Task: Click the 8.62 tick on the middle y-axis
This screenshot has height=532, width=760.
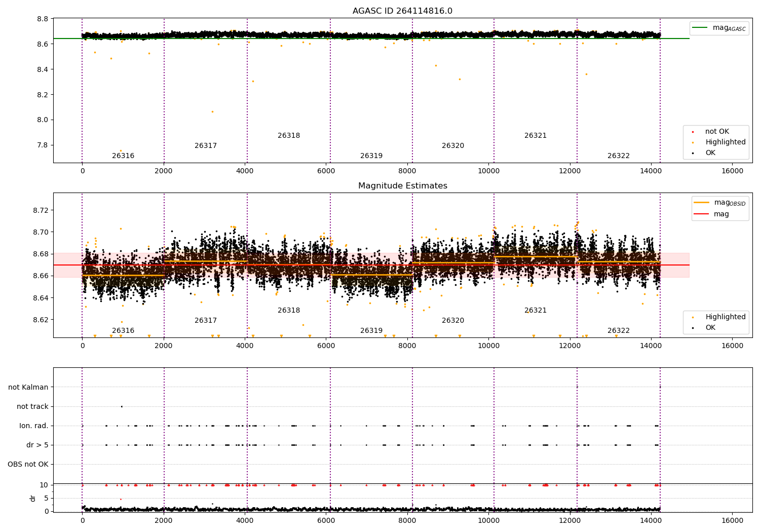Action: click(x=41, y=320)
